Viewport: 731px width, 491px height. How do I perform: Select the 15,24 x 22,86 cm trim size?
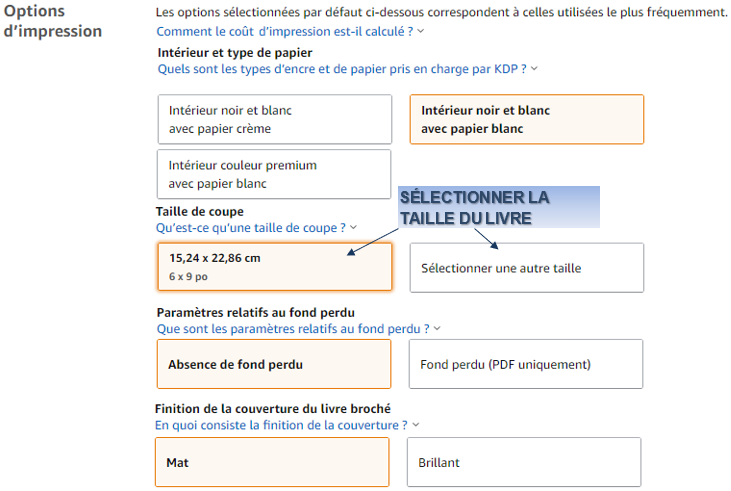point(275,267)
